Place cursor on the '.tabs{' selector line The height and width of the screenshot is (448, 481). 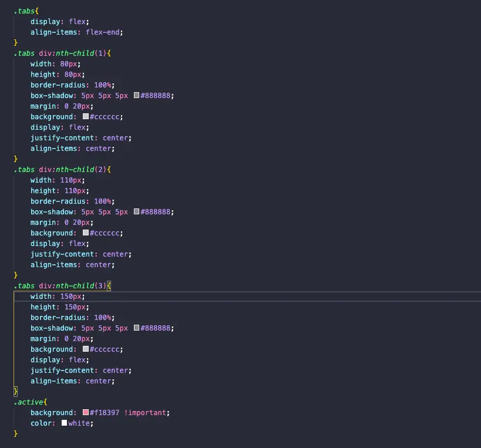click(x=26, y=11)
